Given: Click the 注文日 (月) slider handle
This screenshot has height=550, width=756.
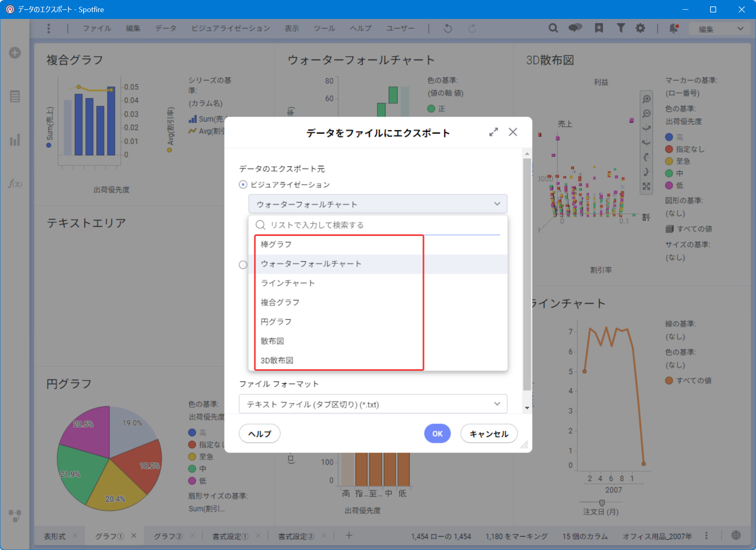Looking at the screenshot, I should 602,502.
